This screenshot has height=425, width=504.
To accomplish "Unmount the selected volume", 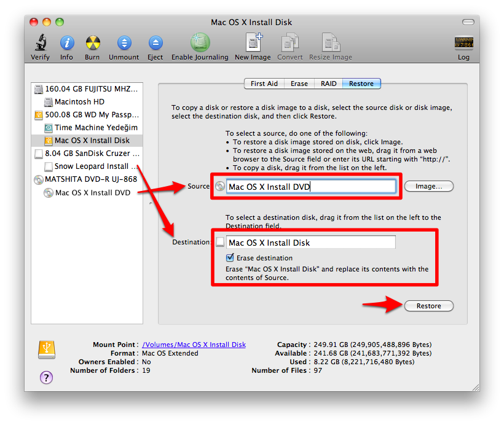I will point(124,43).
